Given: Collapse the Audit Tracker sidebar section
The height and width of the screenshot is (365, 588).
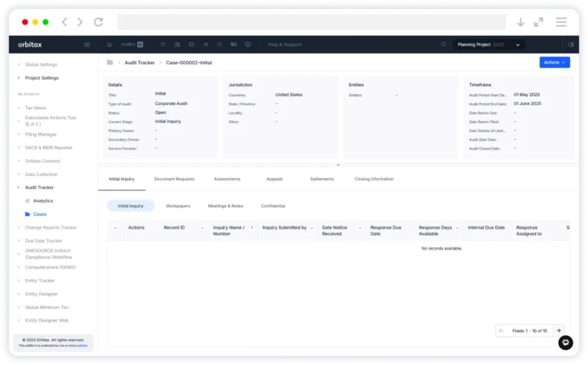Looking at the screenshot, I should pos(18,187).
